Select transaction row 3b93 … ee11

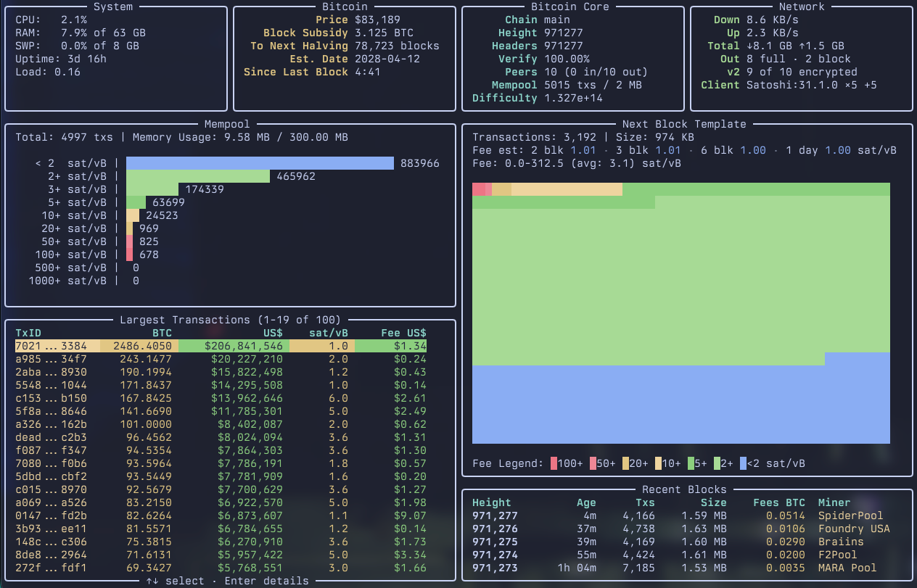coord(221,529)
